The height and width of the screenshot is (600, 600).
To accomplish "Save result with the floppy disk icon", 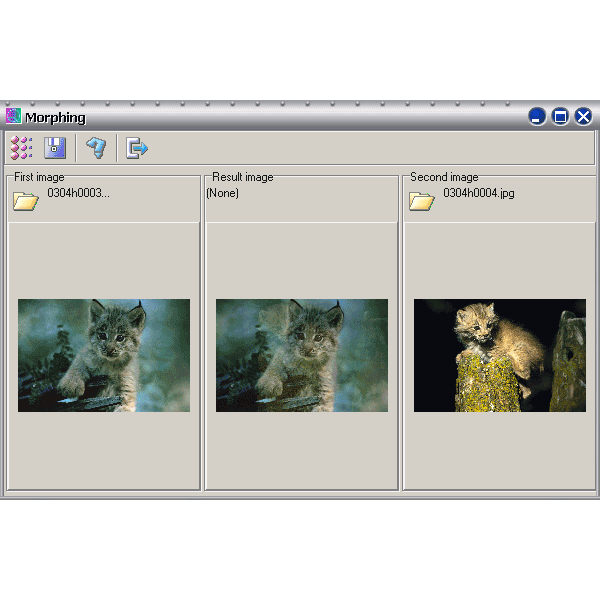I will click(x=55, y=147).
